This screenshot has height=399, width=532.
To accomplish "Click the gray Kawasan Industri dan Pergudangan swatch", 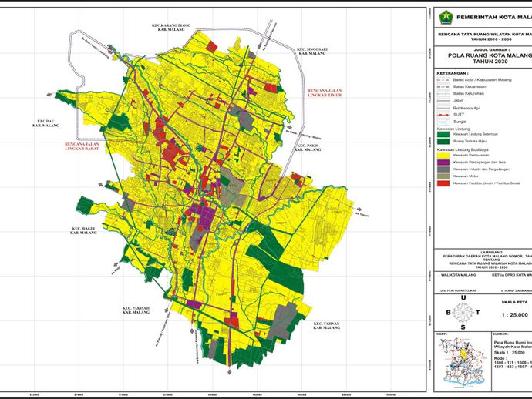I will point(443,169).
